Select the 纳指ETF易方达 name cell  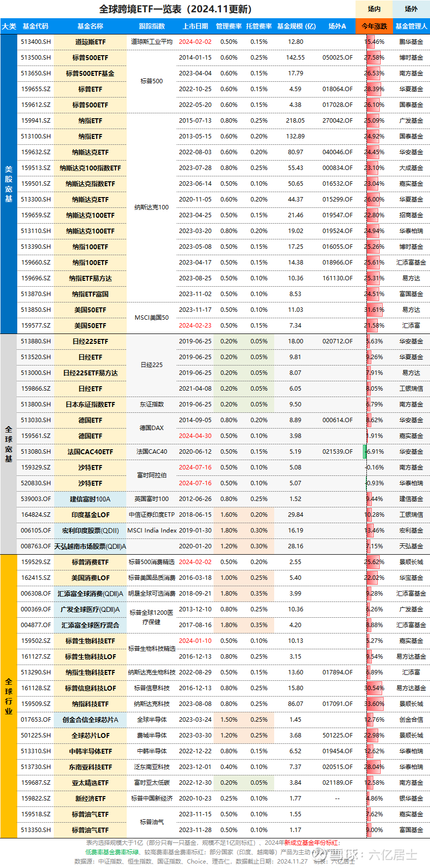90,278
